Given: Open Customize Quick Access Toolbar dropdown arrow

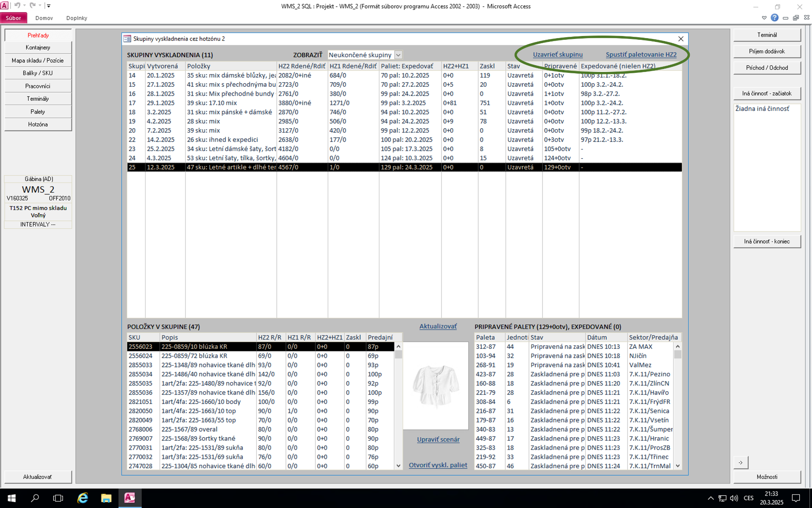Looking at the screenshot, I should click(x=49, y=6).
